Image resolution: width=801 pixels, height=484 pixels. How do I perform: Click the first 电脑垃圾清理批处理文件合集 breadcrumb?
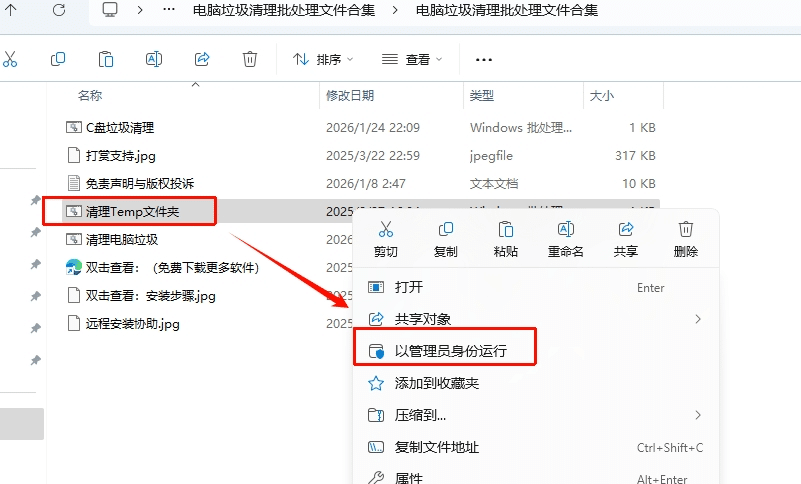(x=284, y=10)
